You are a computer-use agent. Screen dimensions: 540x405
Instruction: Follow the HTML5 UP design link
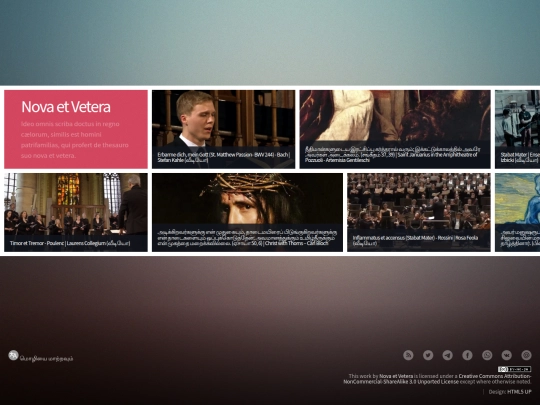(x=519, y=392)
